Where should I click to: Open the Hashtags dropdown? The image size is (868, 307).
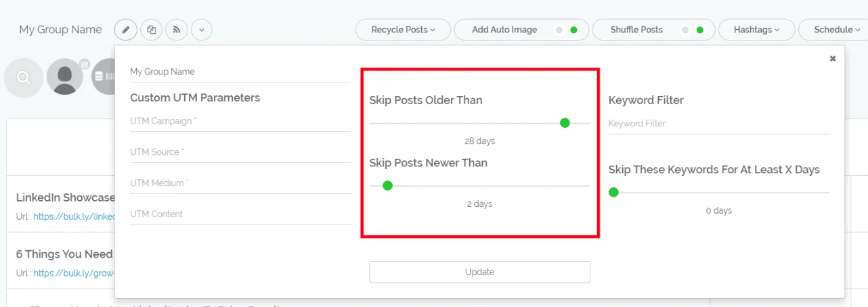point(756,30)
